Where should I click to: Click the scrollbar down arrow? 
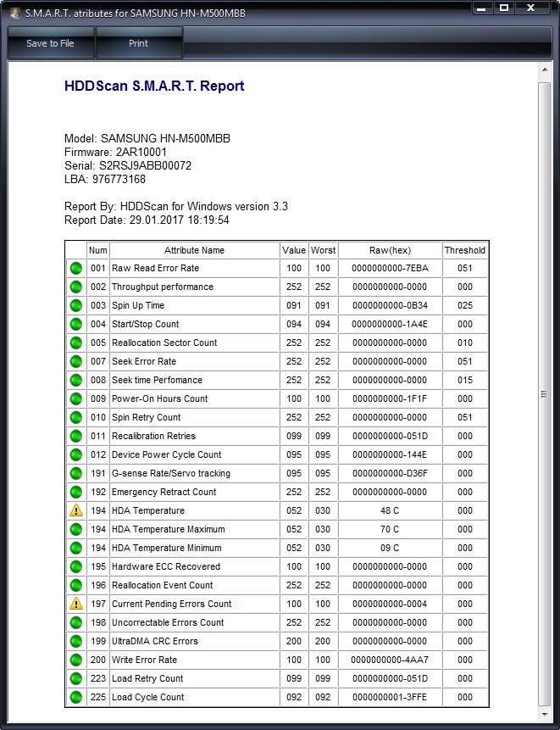coord(544,714)
